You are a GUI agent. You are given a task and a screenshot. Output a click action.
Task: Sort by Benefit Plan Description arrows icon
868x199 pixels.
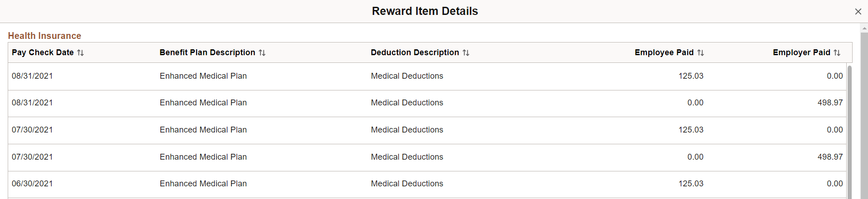coord(262,53)
